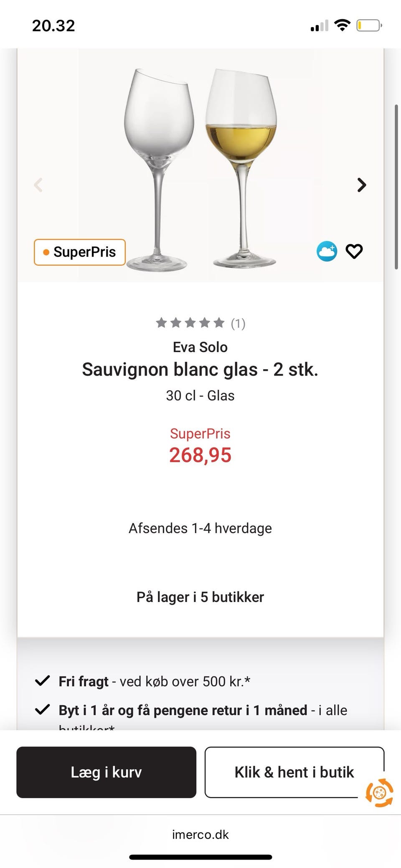Viewport: 401px width, 868px height.
Task: Choose Klik & hent i butik
Action: pyautogui.click(x=294, y=772)
